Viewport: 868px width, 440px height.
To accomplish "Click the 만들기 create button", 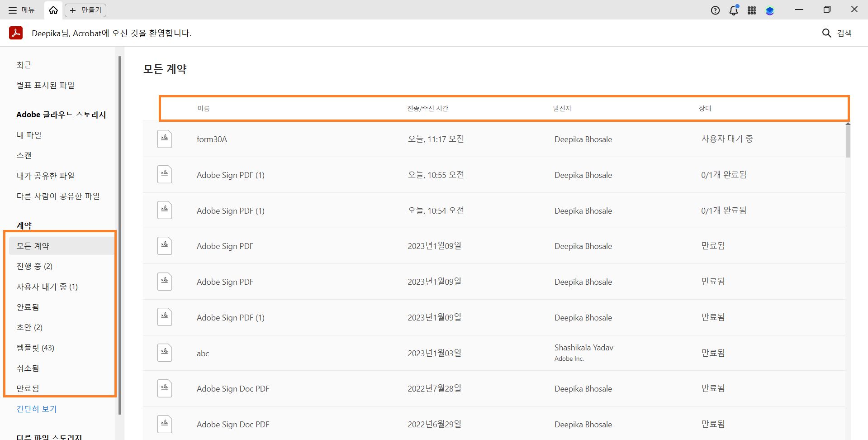I will (85, 10).
